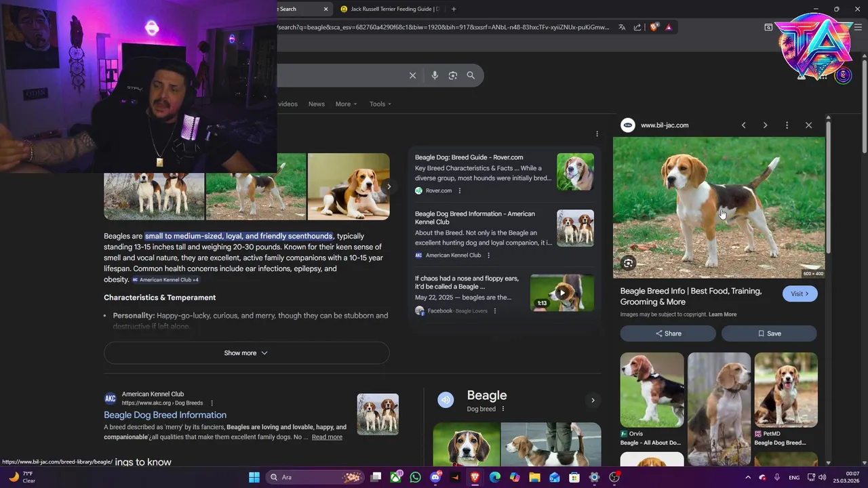This screenshot has height=488, width=868.
Task: Close the Search browser tab
Action: 325,9
